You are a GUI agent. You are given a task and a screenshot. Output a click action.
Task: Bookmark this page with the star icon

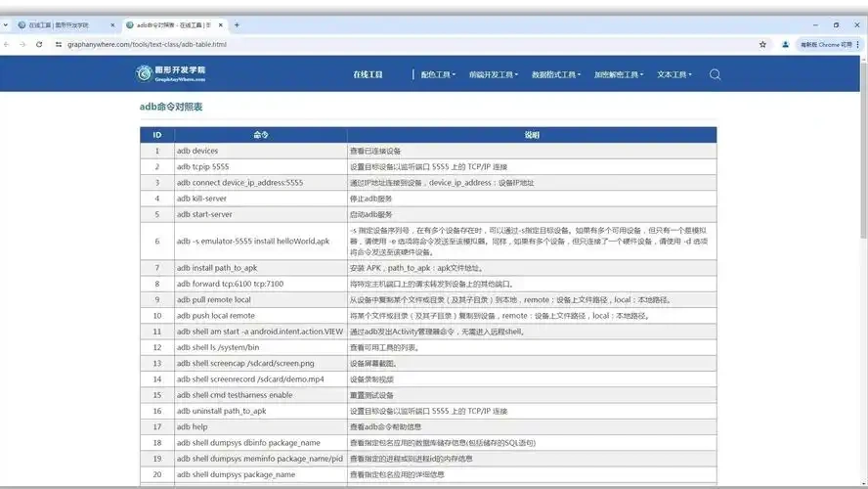tap(762, 44)
